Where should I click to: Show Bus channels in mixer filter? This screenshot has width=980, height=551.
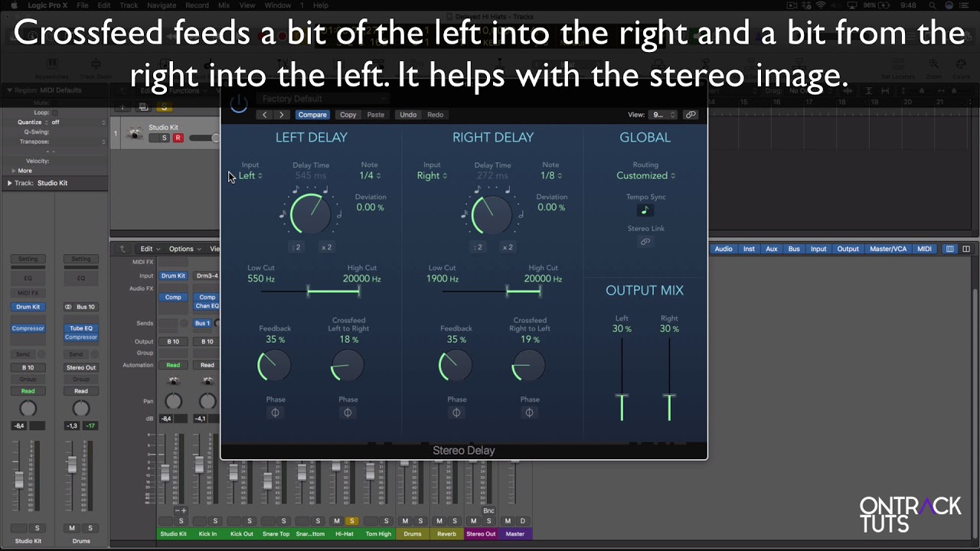(794, 249)
